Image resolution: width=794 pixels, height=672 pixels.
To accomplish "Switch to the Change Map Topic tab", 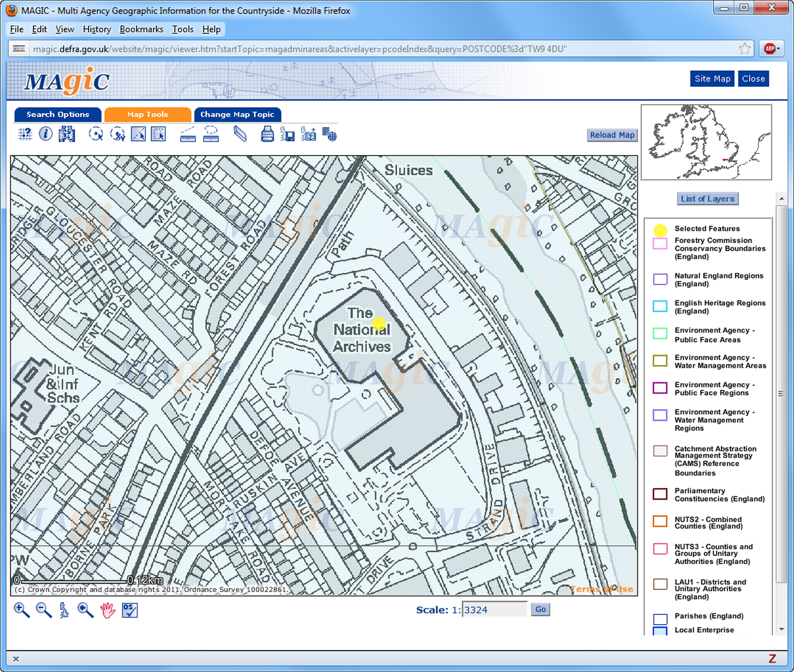I will pyautogui.click(x=238, y=115).
